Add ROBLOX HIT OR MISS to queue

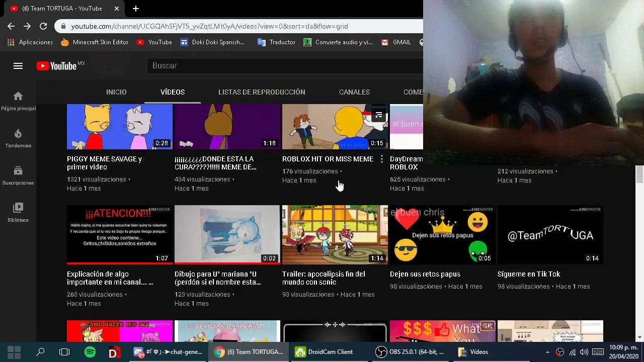click(379, 116)
